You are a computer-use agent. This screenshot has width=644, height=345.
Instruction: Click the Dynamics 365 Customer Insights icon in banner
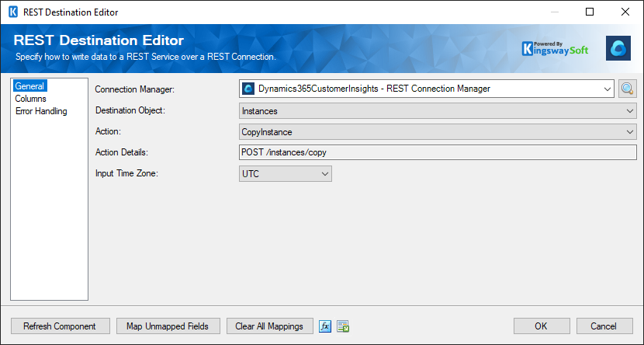pyautogui.click(x=618, y=48)
